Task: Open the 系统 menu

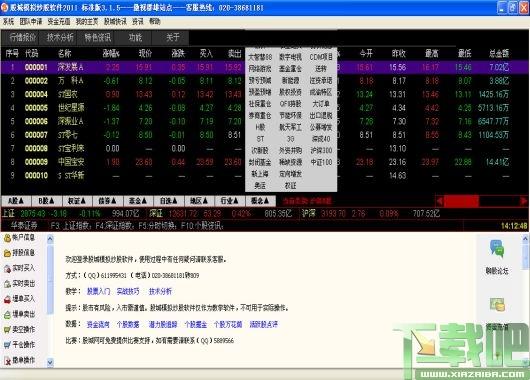Action: [8, 22]
